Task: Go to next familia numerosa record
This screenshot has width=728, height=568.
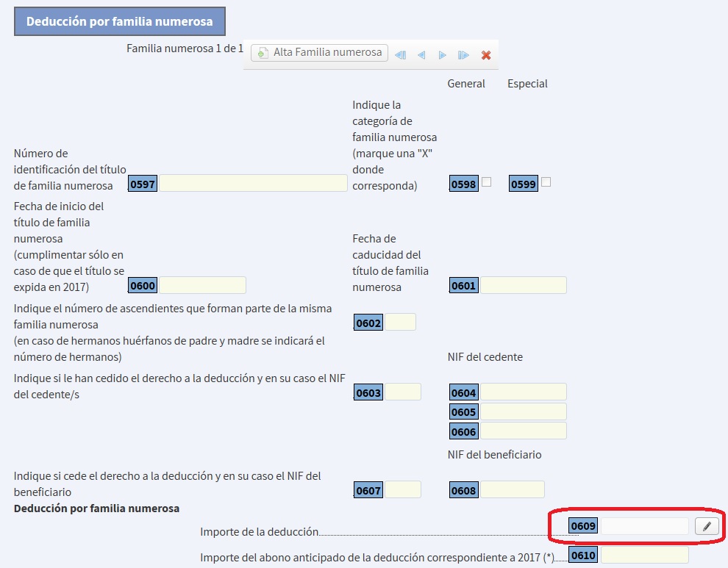Action: click(x=443, y=55)
